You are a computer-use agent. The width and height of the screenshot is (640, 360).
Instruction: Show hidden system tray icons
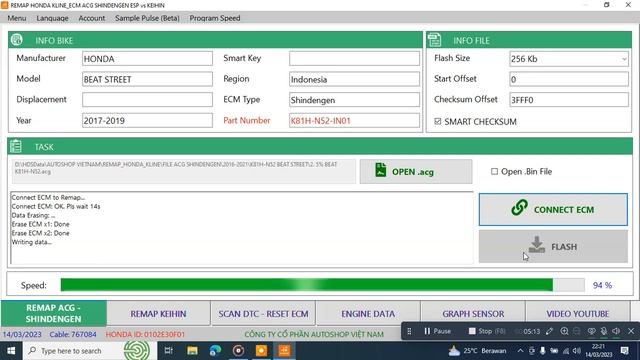point(520,351)
